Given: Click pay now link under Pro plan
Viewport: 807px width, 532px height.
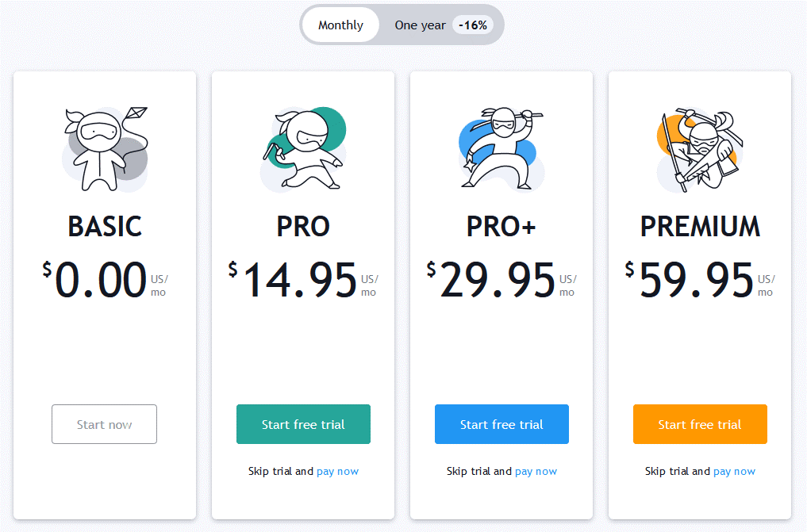Looking at the screenshot, I should (337, 471).
